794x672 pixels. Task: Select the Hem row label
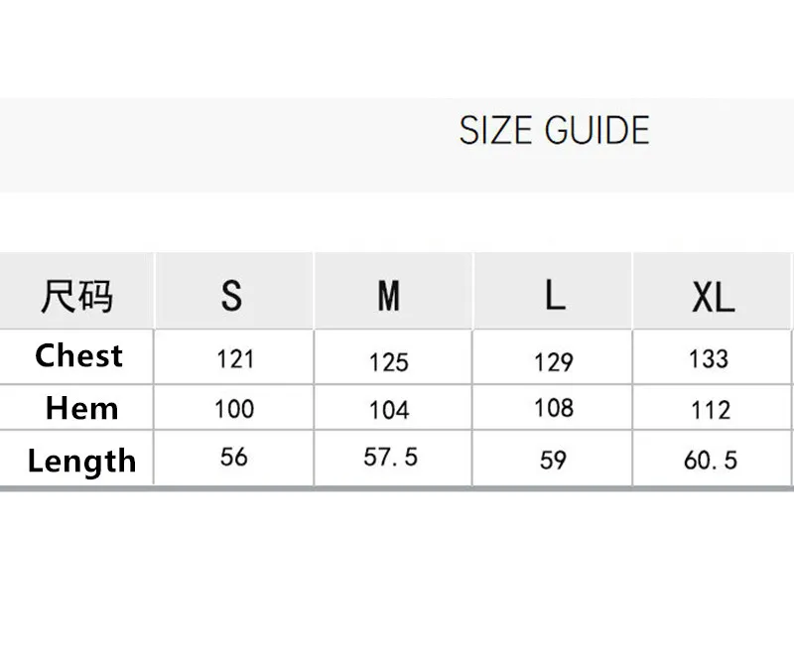click(81, 408)
